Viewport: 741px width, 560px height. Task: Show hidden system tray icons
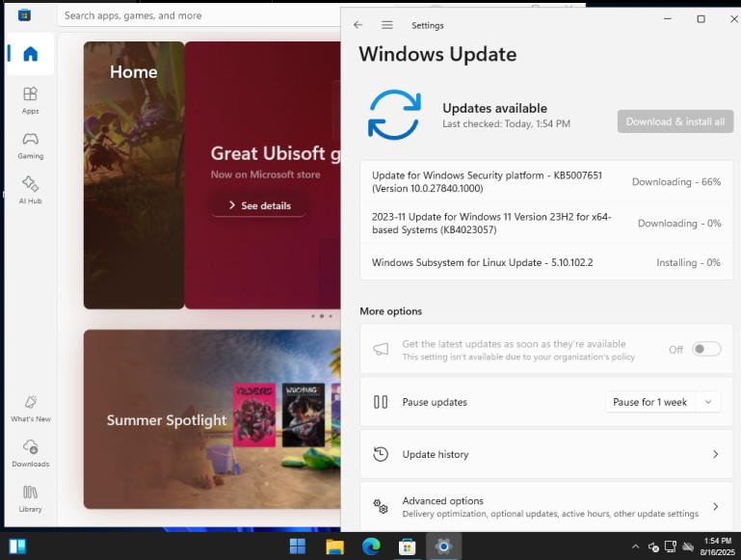pyautogui.click(x=636, y=547)
